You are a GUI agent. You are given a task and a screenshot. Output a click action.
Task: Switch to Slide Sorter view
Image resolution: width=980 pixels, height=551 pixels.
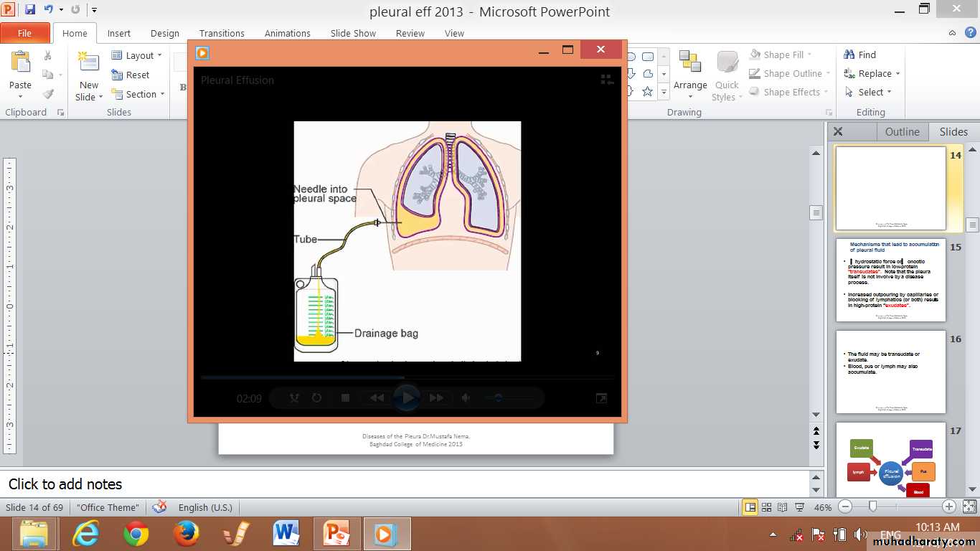pyautogui.click(x=766, y=507)
